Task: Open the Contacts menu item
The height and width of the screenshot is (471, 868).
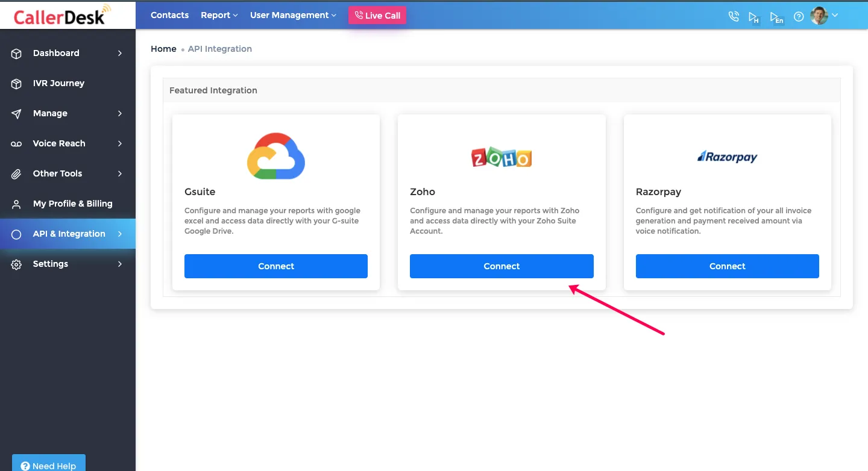Action: coord(169,15)
